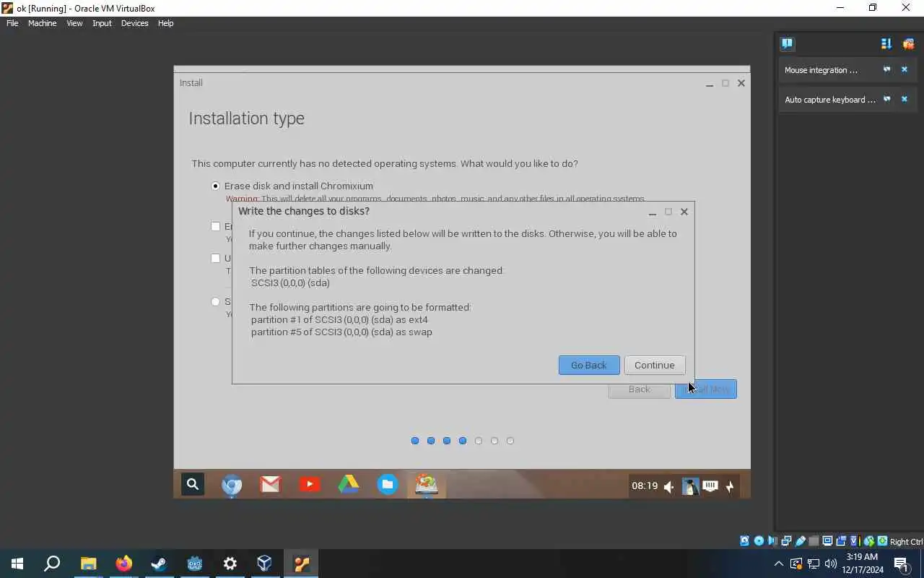Click the guest power lightning icon
Viewport: 924px width, 578px height.
730,486
